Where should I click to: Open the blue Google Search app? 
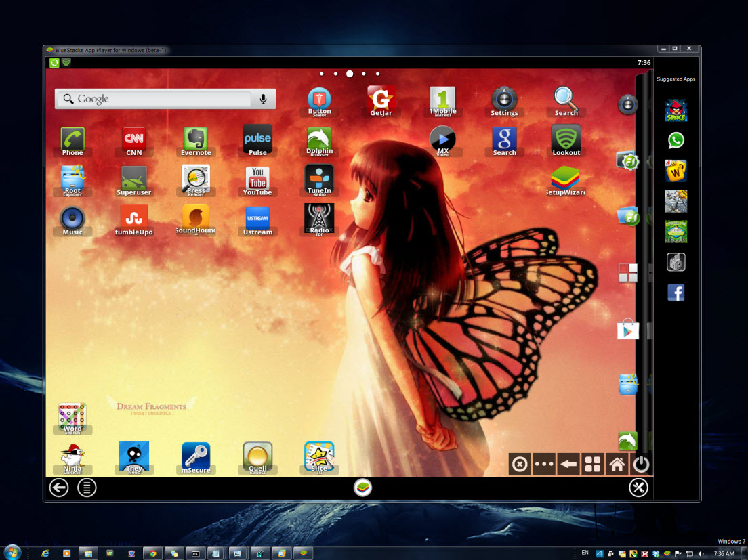(x=504, y=141)
